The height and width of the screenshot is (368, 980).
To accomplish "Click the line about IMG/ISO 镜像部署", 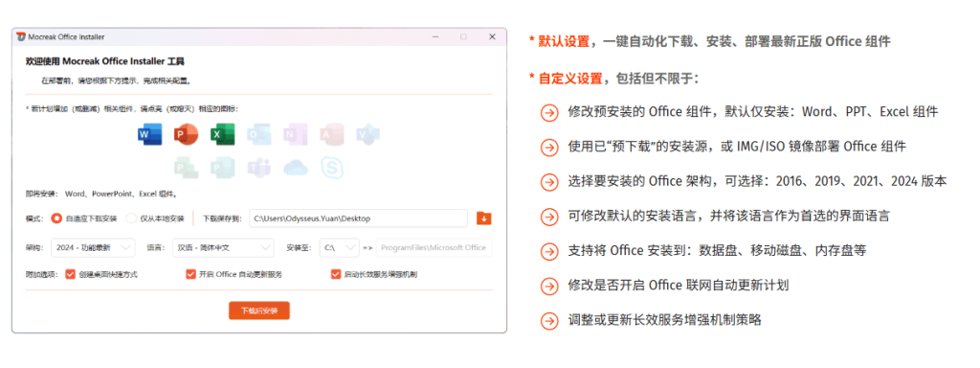I will [x=737, y=147].
